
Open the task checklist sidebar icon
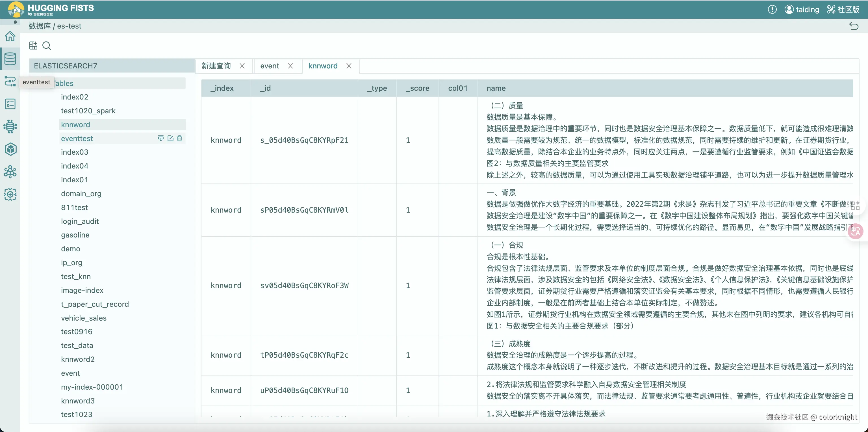10,104
